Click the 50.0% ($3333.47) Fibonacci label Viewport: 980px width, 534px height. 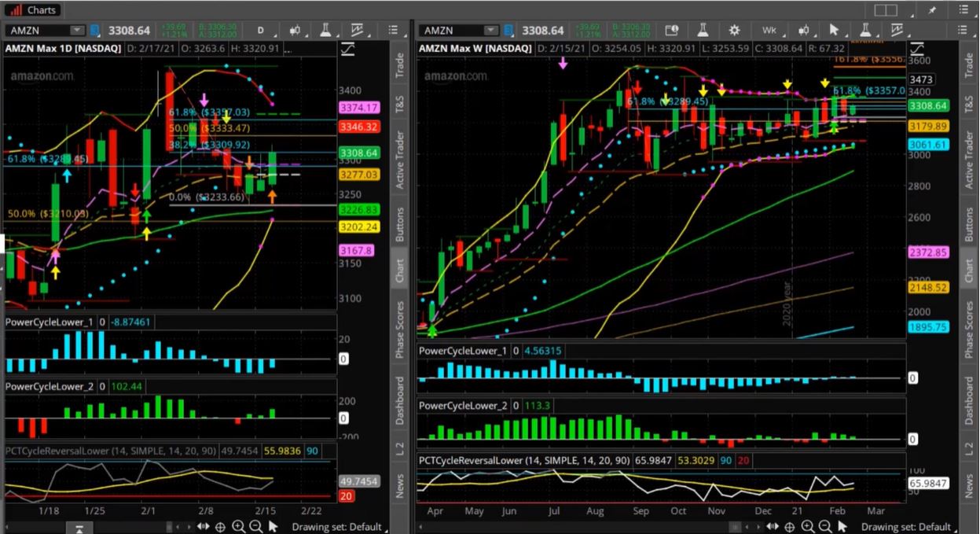tap(209, 128)
